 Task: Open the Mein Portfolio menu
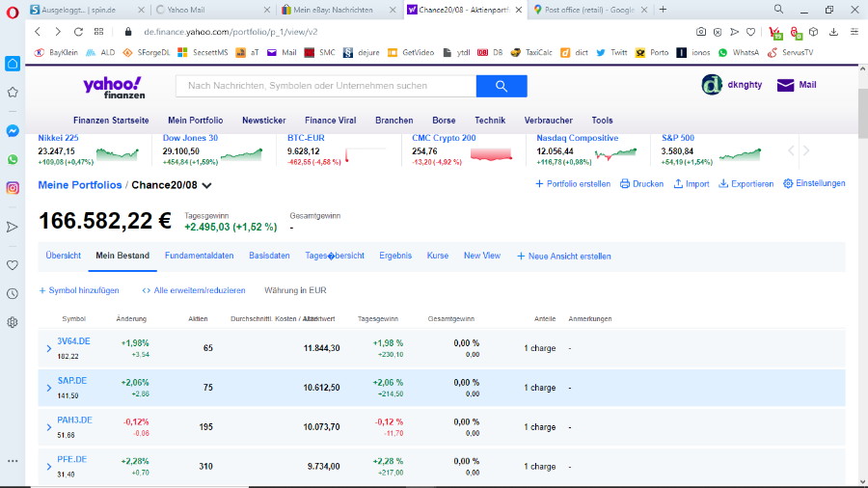(195, 121)
